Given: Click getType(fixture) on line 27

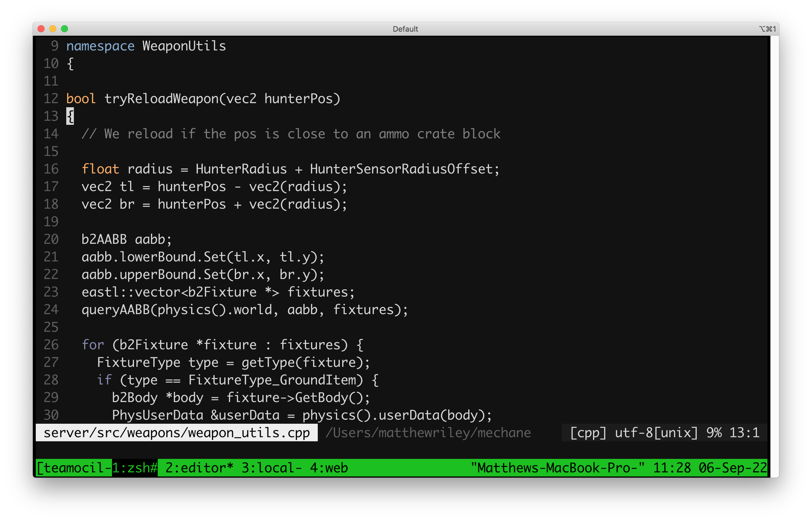Looking at the screenshot, I should pyautogui.click(x=302, y=363).
